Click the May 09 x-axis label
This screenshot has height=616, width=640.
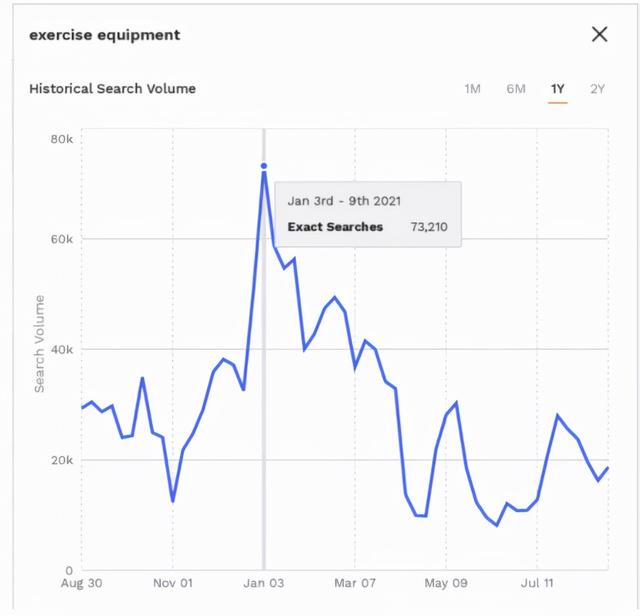click(x=447, y=581)
